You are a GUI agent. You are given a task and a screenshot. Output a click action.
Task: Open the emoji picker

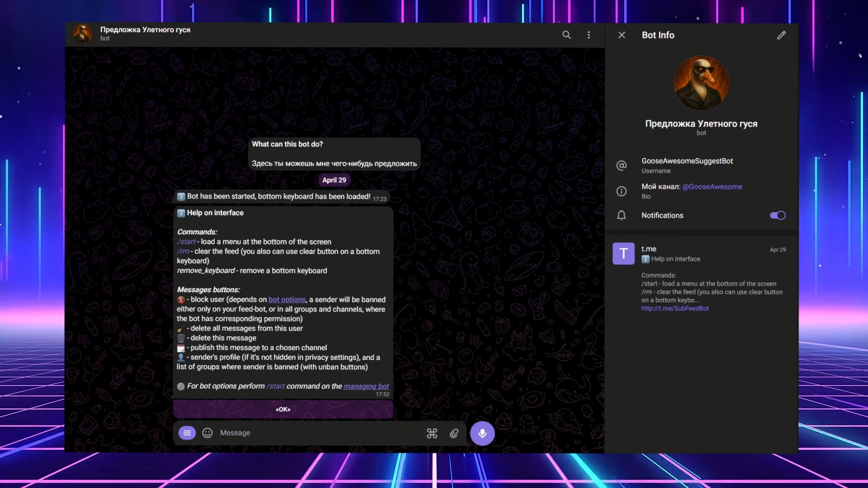208,433
